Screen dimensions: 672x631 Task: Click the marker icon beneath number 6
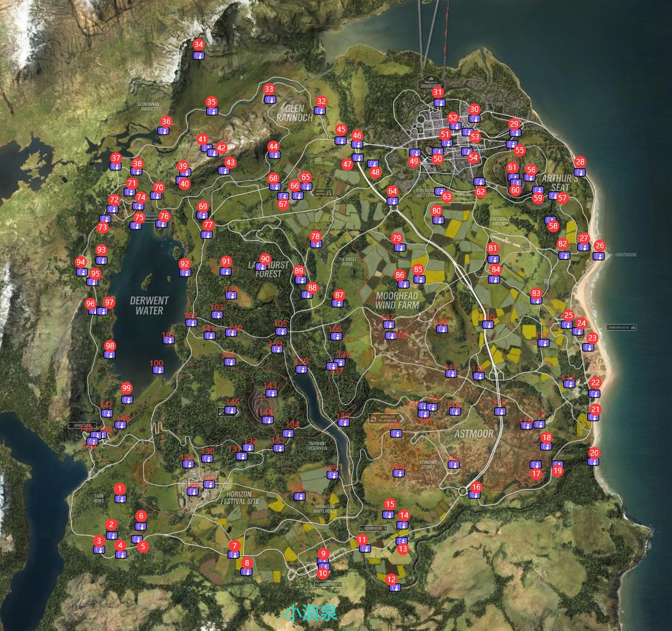141,526
